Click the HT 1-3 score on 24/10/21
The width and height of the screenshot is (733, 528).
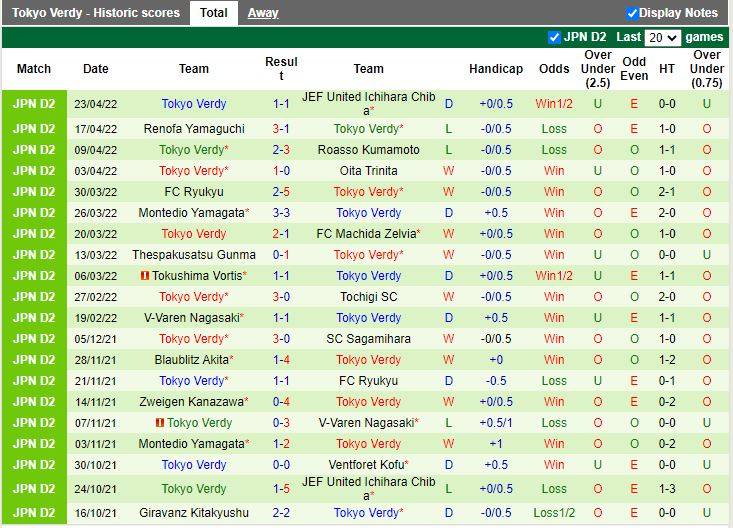point(667,489)
